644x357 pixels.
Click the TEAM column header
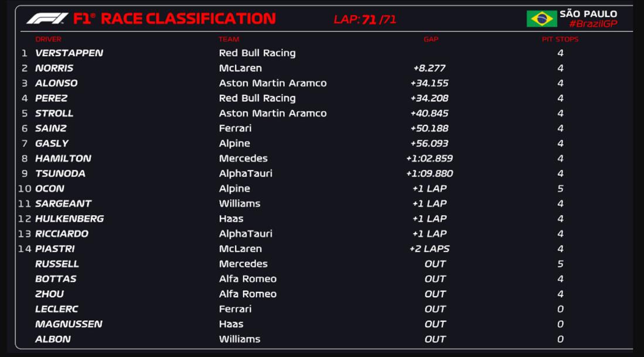pos(229,39)
